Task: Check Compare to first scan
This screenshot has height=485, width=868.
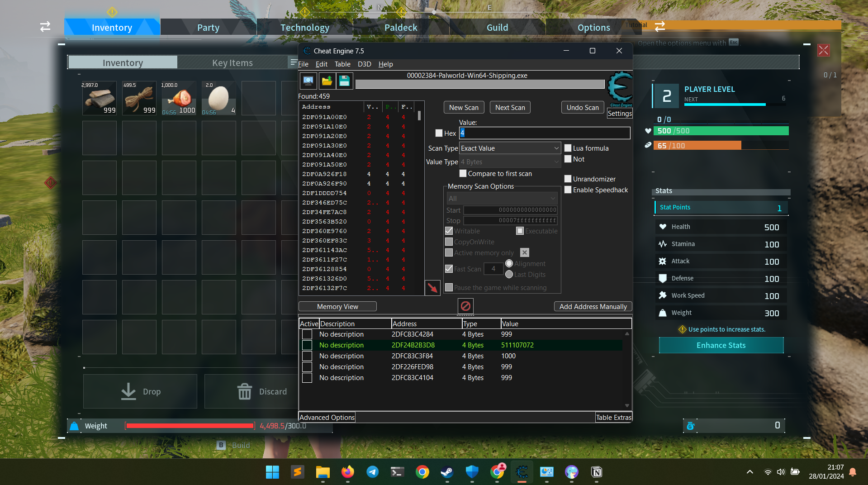Action: 463,173
